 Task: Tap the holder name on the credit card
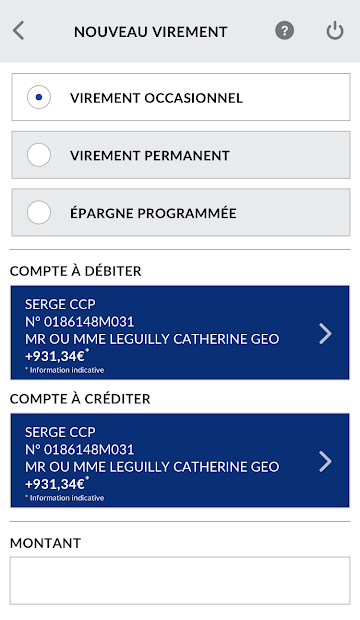coord(152,467)
